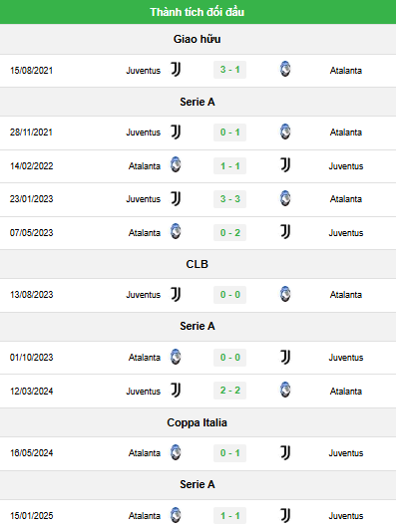Viewport: 396px width, 532px height.
Task: Click Juventus logo in 16/05/2024 Coppa Italia row
Action: [285, 452]
